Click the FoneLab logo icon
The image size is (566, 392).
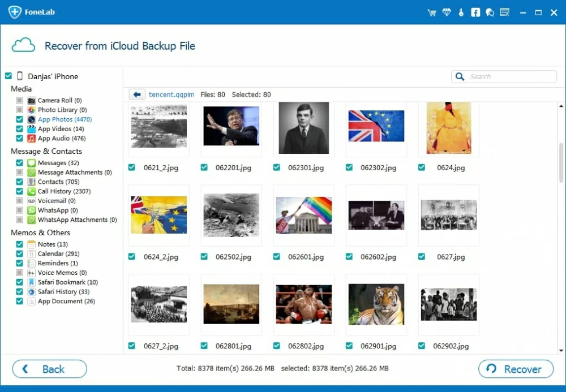pyautogui.click(x=15, y=12)
